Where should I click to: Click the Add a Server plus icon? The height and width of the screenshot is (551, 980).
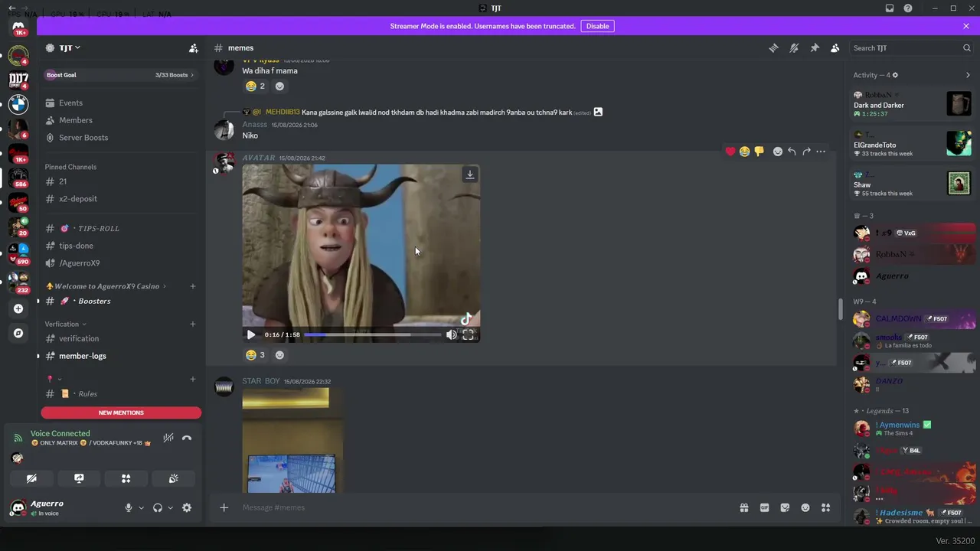click(18, 308)
